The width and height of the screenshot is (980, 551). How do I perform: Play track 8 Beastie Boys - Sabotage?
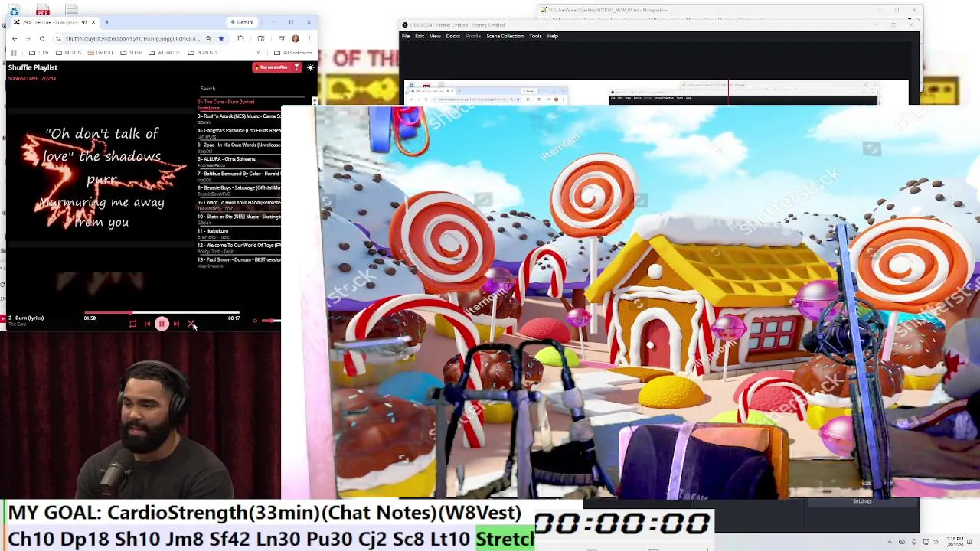pos(239,190)
